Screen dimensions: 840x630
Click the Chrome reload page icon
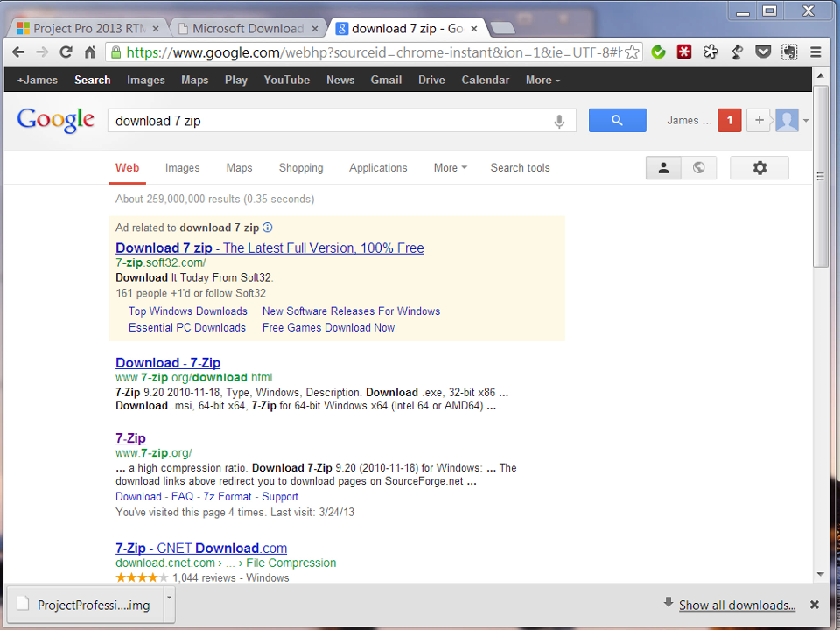66,52
